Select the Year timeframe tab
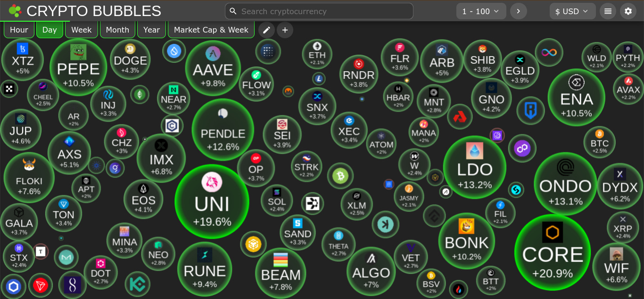Screen dimensions: 644x299 [151, 30]
